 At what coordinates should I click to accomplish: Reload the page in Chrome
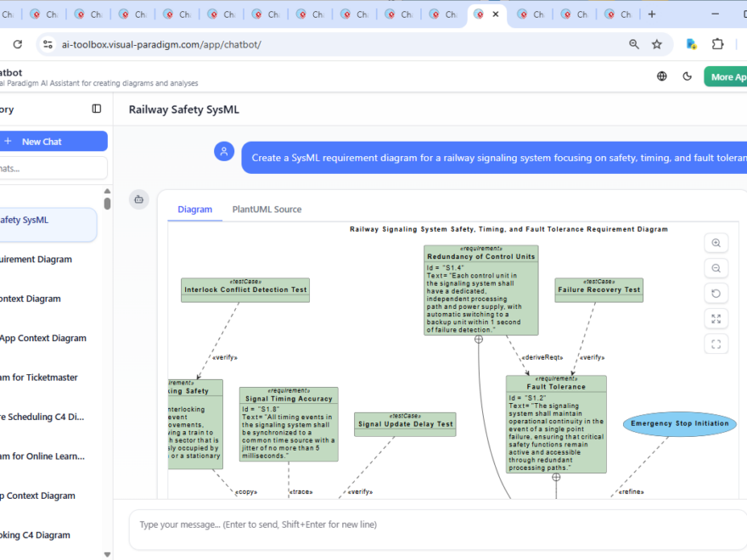point(17,43)
